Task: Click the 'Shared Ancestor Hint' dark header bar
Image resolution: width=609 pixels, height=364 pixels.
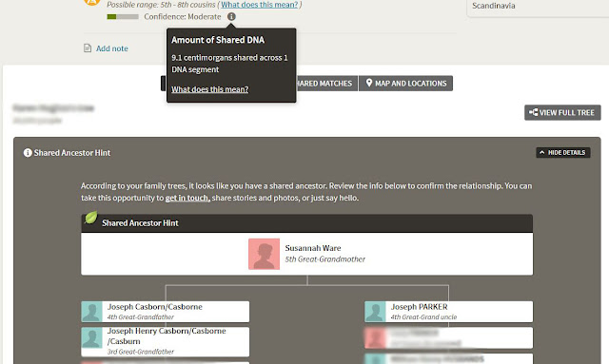Action: tap(306, 223)
